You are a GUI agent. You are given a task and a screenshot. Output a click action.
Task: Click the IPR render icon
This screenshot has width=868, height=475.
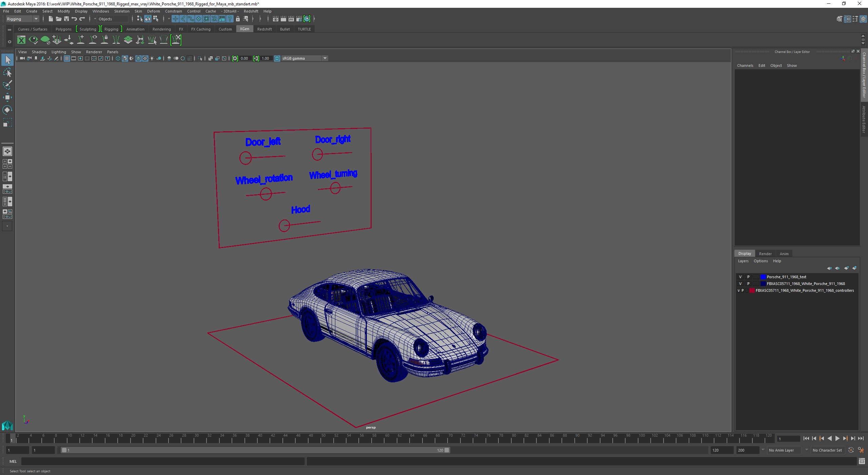pyautogui.click(x=291, y=19)
